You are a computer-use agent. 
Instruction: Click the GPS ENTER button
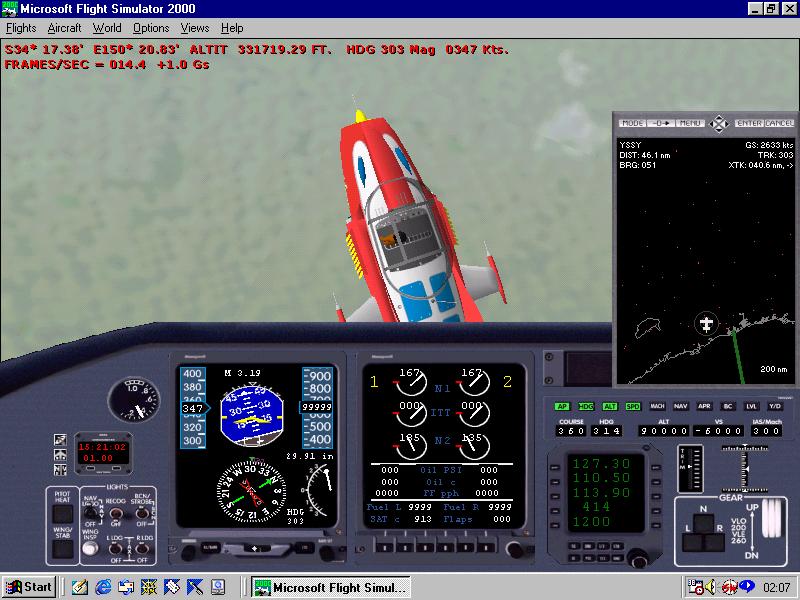[749, 123]
